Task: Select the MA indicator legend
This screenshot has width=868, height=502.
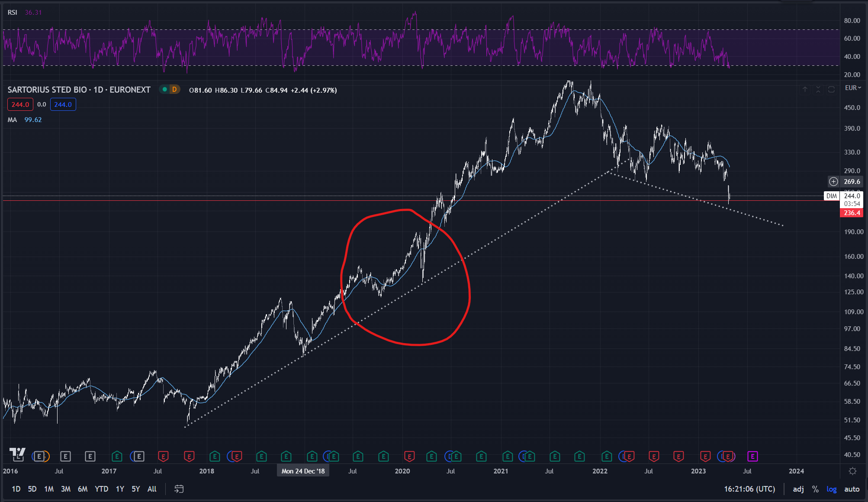Action: point(12,119)
